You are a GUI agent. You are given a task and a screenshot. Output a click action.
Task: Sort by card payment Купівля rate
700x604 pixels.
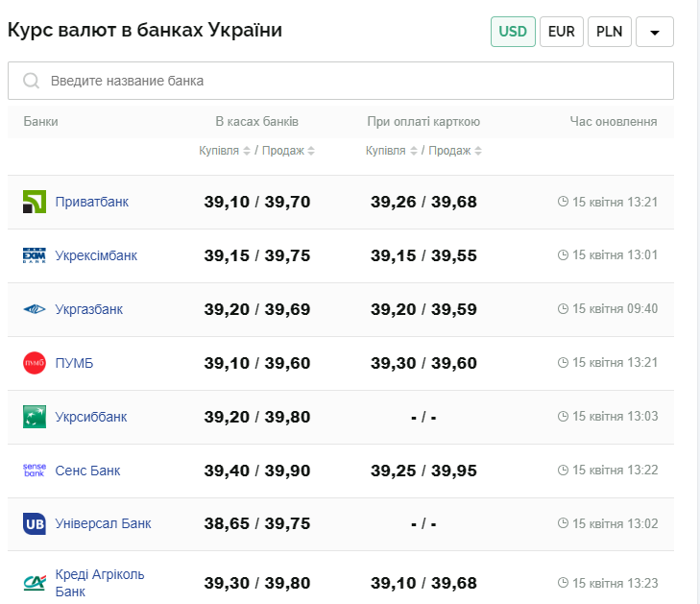coord(392,151)
